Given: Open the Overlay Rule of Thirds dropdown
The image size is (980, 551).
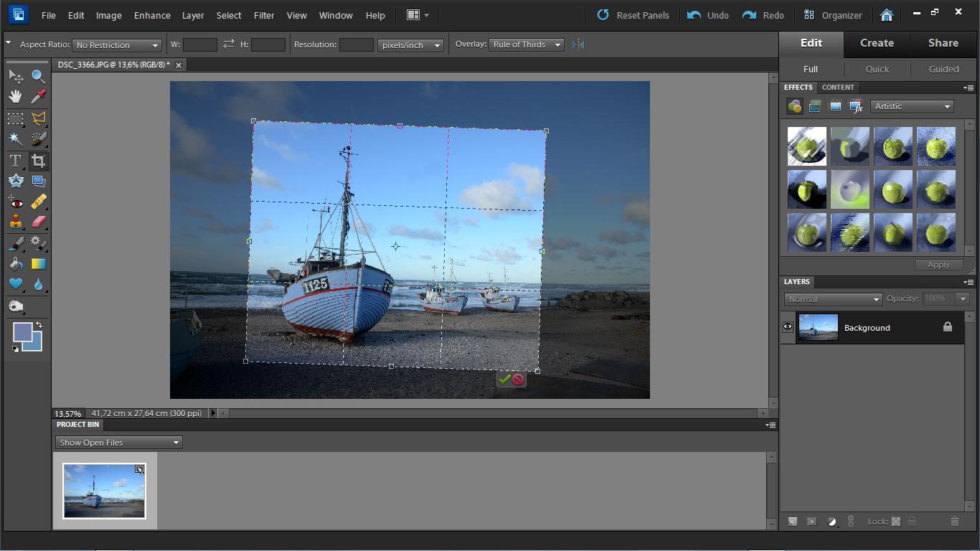Looking at the screenshot, I should click(527, 44).
